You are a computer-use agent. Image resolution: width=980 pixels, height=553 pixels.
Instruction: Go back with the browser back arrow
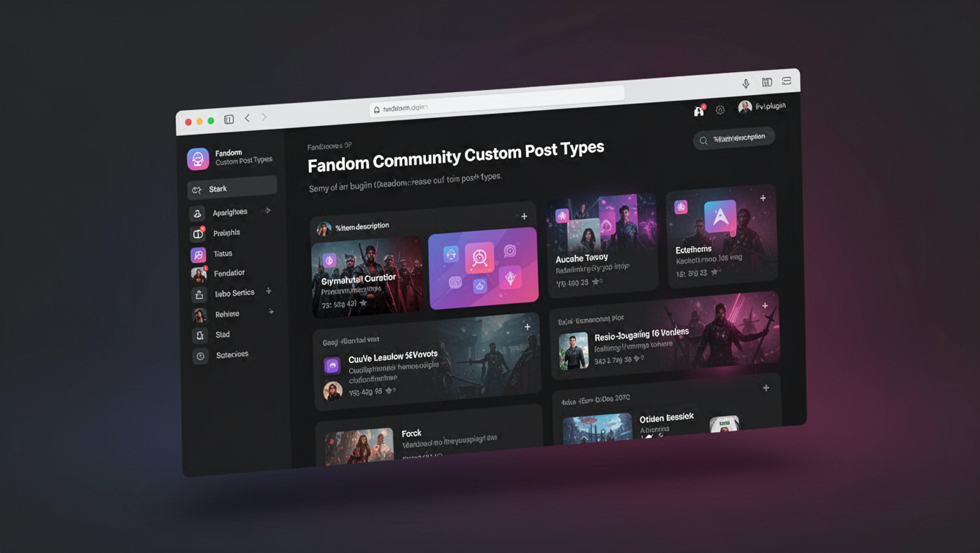click(x=247, y=118)
